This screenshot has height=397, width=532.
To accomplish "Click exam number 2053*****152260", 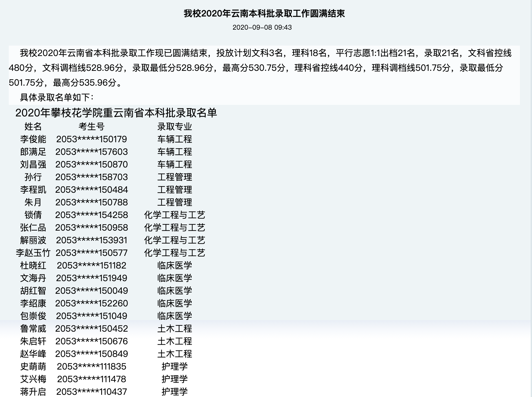I will click(92, 303).
